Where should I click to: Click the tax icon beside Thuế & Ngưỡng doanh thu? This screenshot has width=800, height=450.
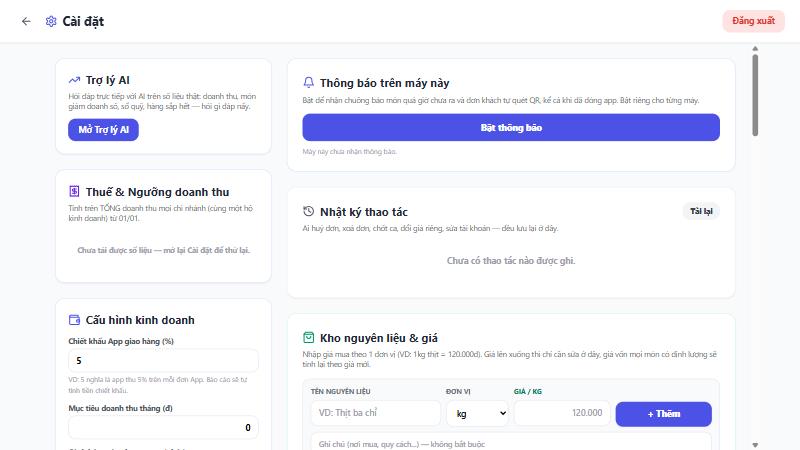(x=74, y=191)
